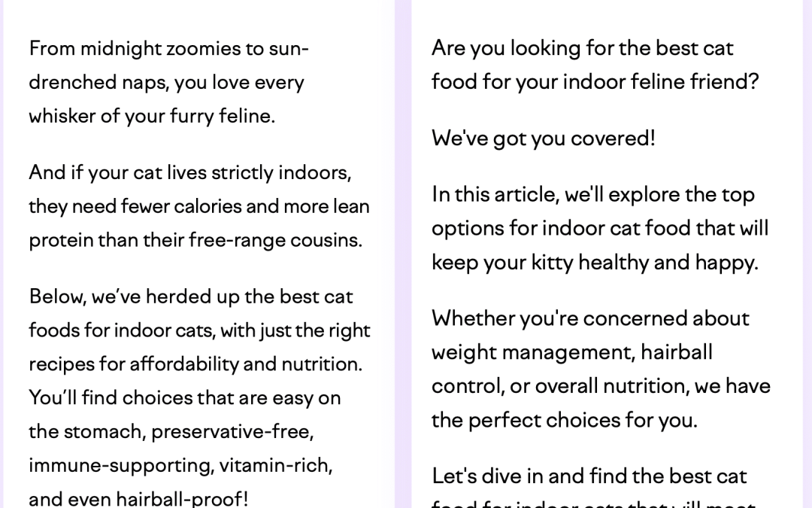This screenshot has height=508, width=812.
Task: Click the text 'Whether you're concerned about'
Action: point(590,318)
